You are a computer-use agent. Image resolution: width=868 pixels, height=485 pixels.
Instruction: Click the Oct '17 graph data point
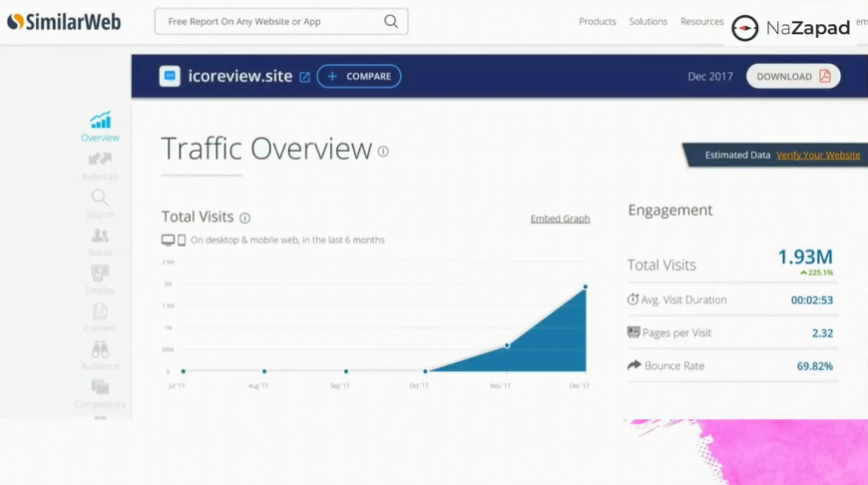click(425, 371)
